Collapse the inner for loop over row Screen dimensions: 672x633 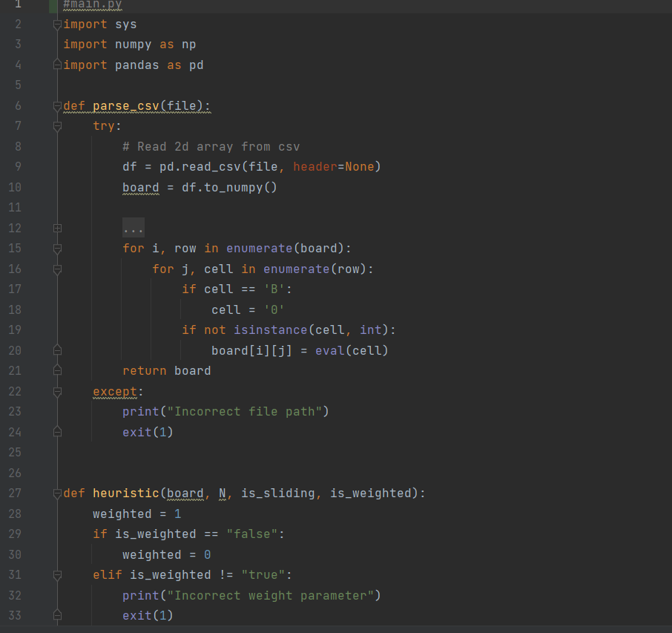pos(56,269)
